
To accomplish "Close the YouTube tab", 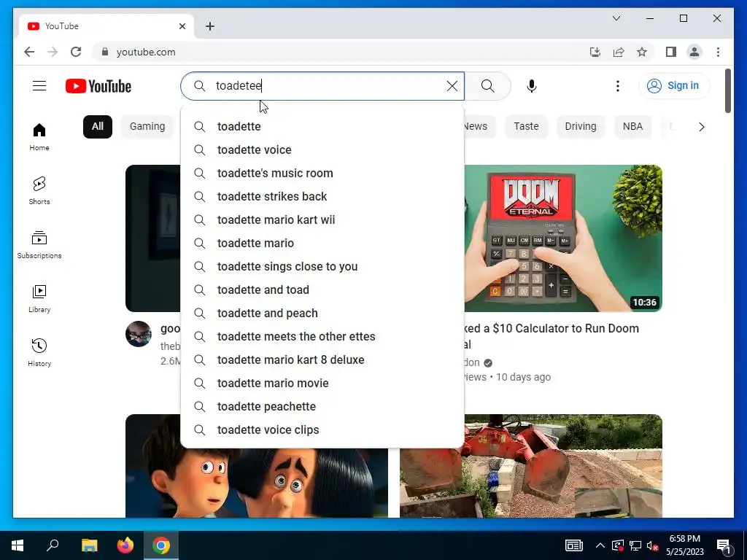I will (x=182, y=26).
